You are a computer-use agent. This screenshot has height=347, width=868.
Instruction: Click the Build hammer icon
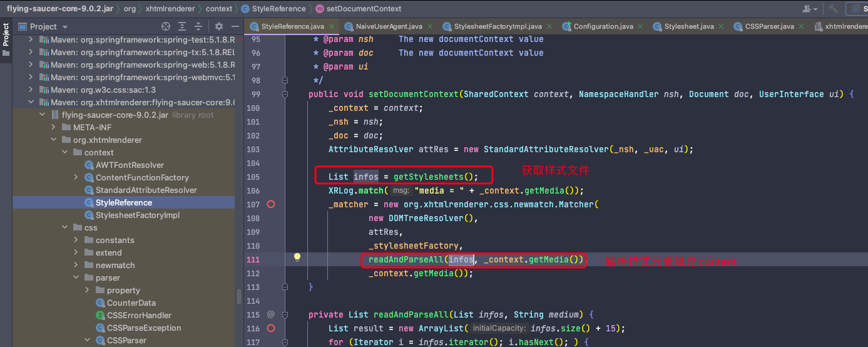click(x=834, y=9)
